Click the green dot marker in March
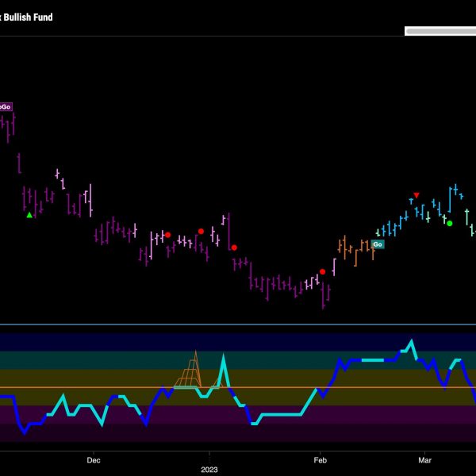Viewport: 476px width, 476px height. click(450, 224)
